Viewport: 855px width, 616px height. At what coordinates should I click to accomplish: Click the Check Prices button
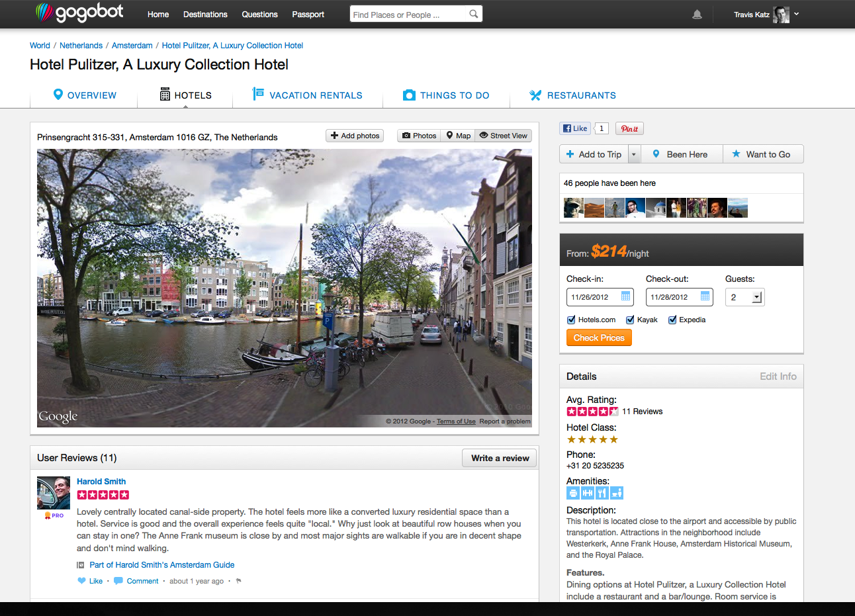tap(599, 337)
